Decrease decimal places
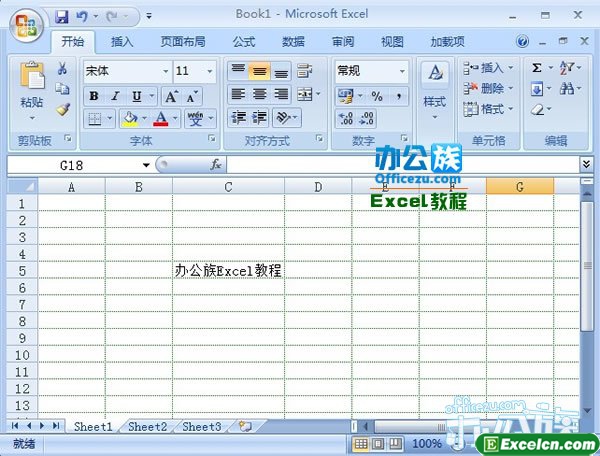Viewport: 600px width, 456px height. pyautogui.click(x=366, y=118)
